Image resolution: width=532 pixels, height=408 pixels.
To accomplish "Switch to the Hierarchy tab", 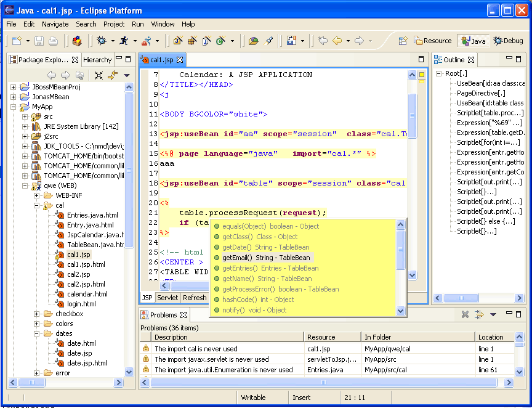I will (97, 60).
